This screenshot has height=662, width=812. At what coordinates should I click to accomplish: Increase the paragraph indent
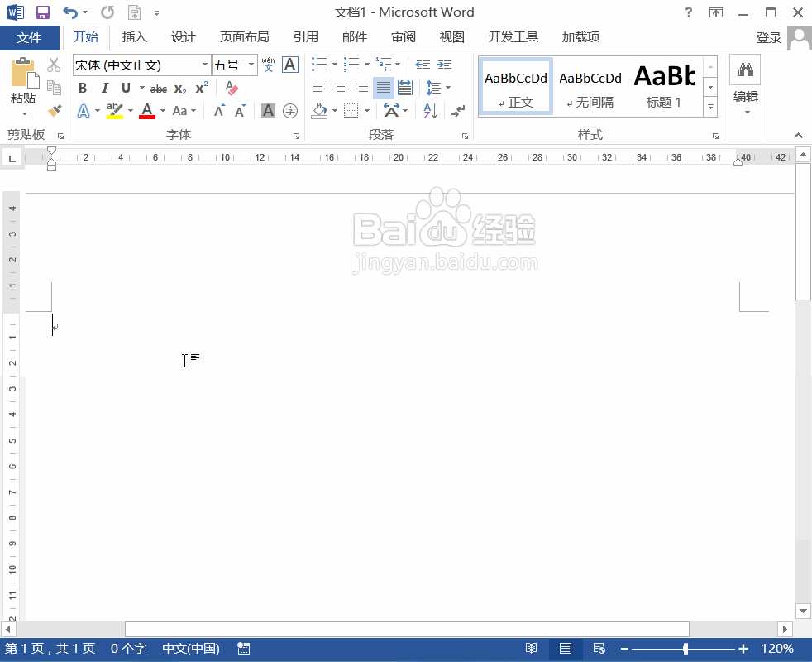point(444,65)
